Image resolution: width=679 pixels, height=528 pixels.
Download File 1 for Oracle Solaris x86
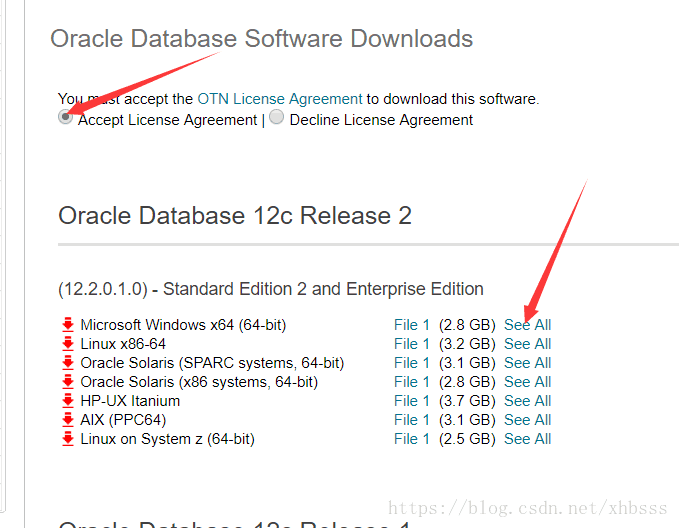[412, 382]
